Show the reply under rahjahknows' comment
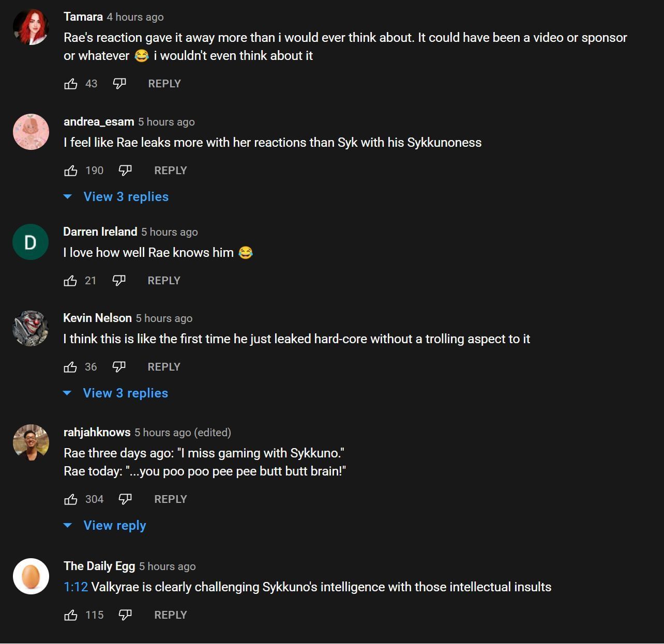 coord(114,526)
